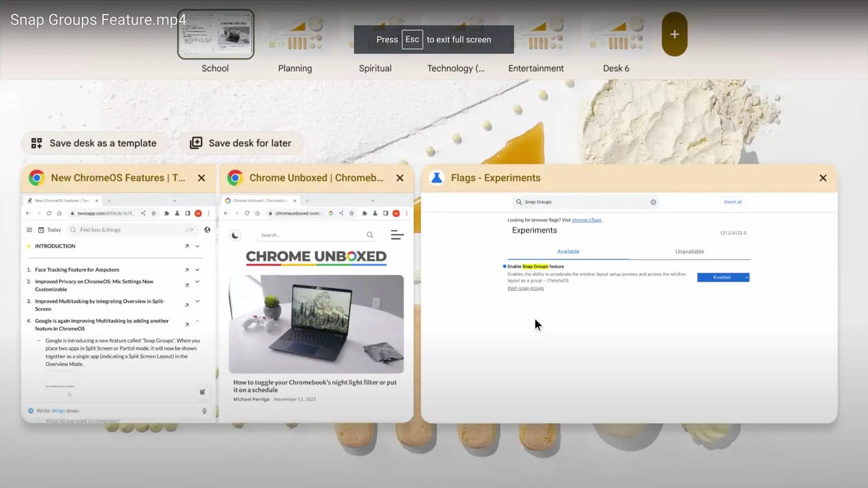Click globe icon in Twos app
868x488 pixels.
pos(207,230)
